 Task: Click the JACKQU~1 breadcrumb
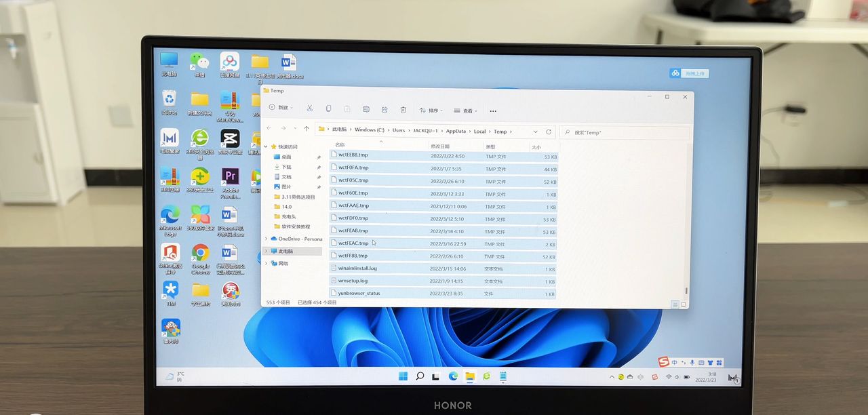(426, 130)
